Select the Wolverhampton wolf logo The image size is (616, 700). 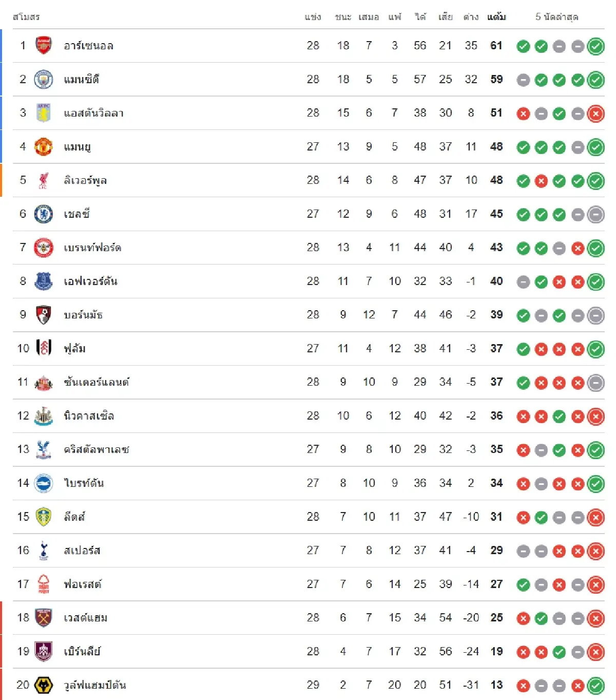click(44, 685)
